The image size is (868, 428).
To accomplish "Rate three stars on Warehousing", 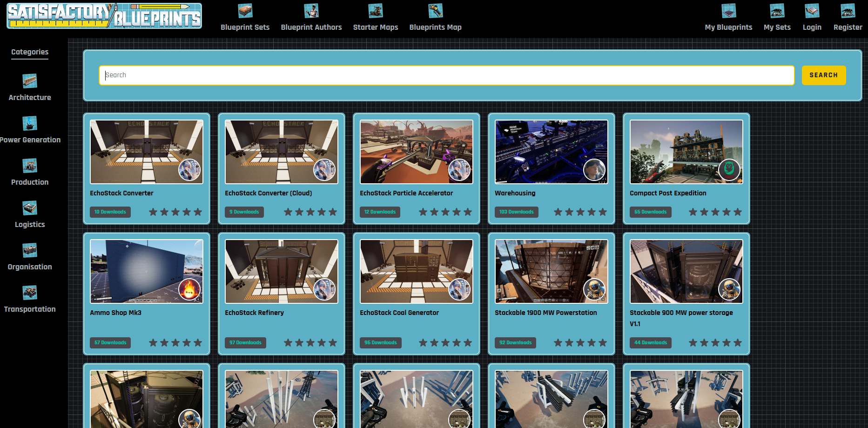I will click(x=580, y=212).
